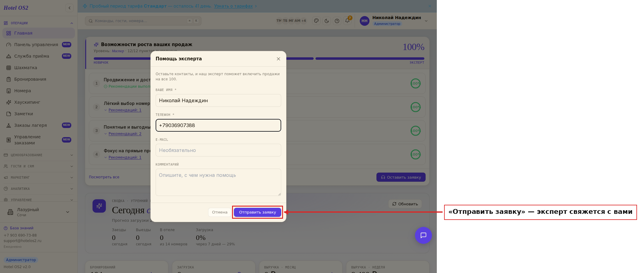The height and width of the screenshot is (273, 644).
Task: Click the Комментарий text area
Action: pos(218,182)
